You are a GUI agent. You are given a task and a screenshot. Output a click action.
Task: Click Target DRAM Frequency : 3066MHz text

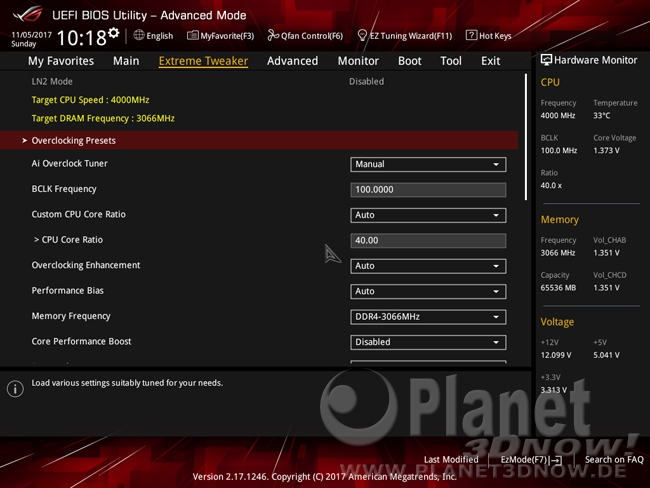coord(103,119)
